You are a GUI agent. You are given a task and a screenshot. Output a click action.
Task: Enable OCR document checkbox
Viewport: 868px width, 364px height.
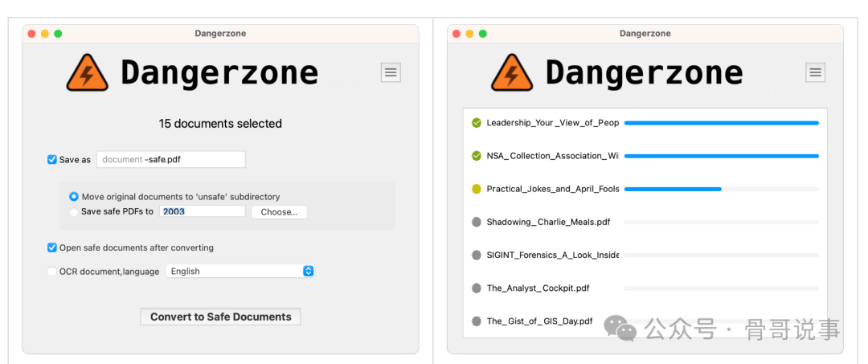(52, 271)
